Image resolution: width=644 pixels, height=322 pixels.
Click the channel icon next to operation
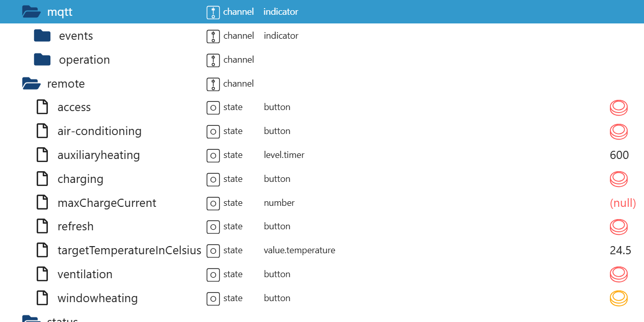(x=213, y=60)
